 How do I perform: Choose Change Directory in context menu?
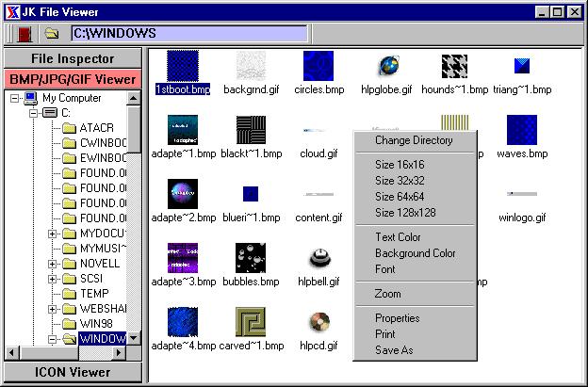414,140
